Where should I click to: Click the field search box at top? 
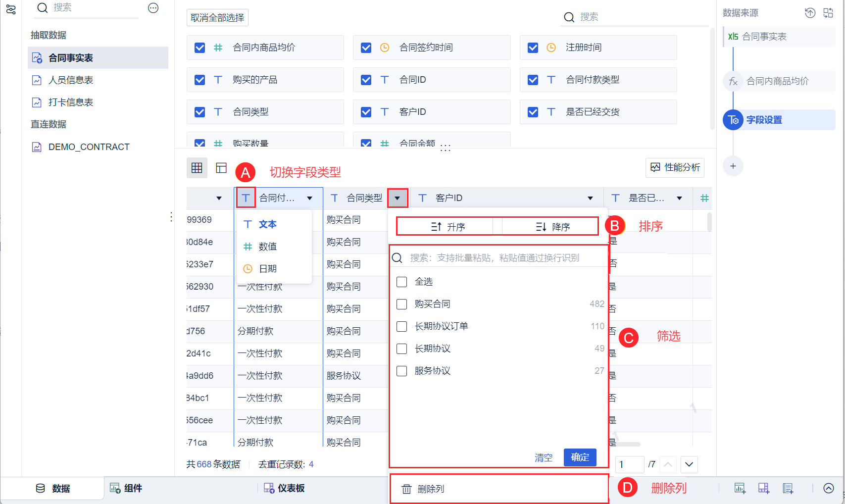[635, 17]
